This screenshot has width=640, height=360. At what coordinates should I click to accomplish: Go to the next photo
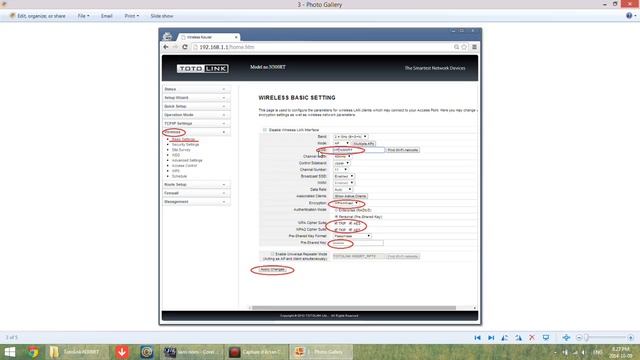(491, 338)
